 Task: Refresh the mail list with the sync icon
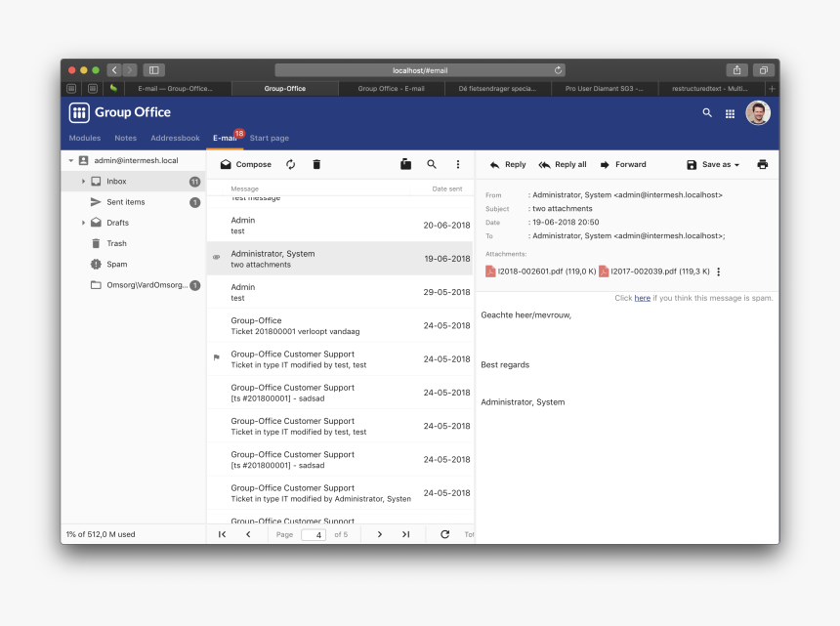(290, 165)
